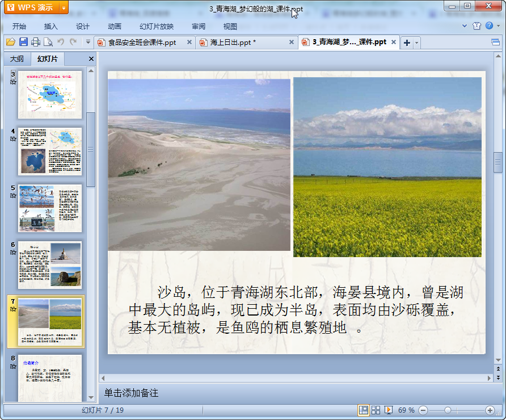
Task: Switch to Normal view in status bar
Action: pyautogui.click(x=363, y=410)
